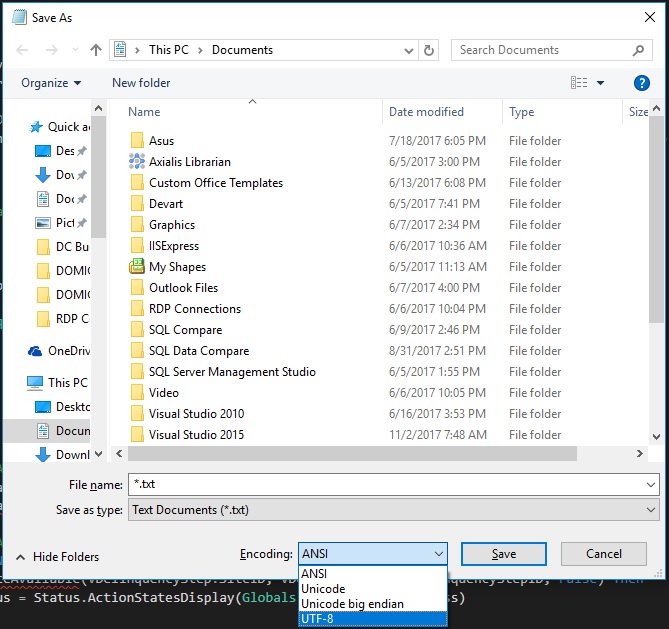Screen dimensions: 669x629
Task: Select Downloads under This PC
Action: [62, 454]
